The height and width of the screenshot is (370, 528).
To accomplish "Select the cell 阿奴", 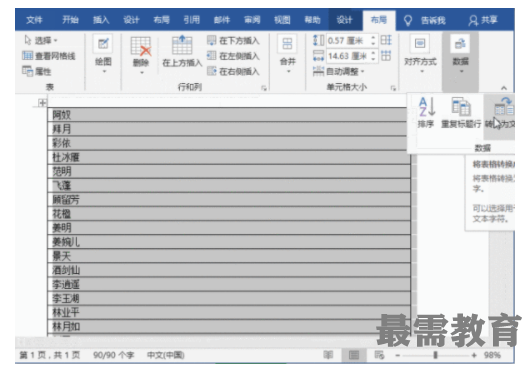I will coord(229,115).
